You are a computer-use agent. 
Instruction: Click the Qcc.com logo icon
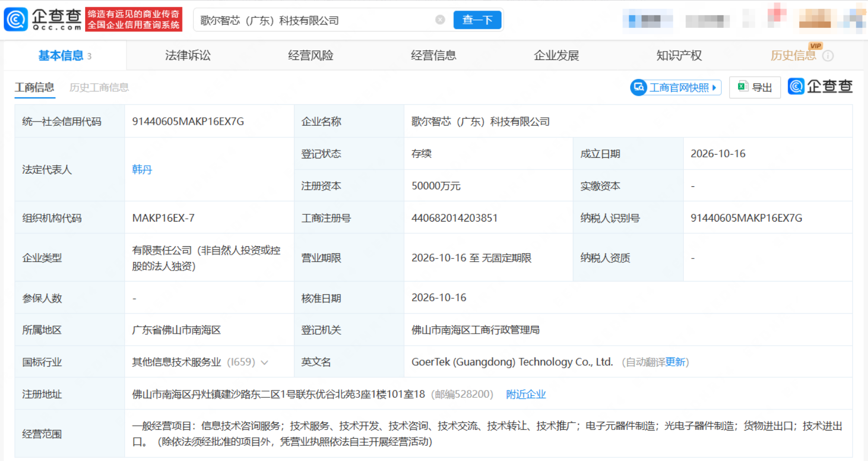[16, 20]
